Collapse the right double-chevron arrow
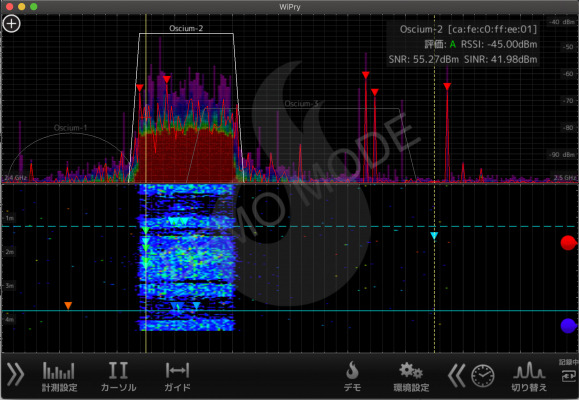579x400 pixels. point(456,376)
